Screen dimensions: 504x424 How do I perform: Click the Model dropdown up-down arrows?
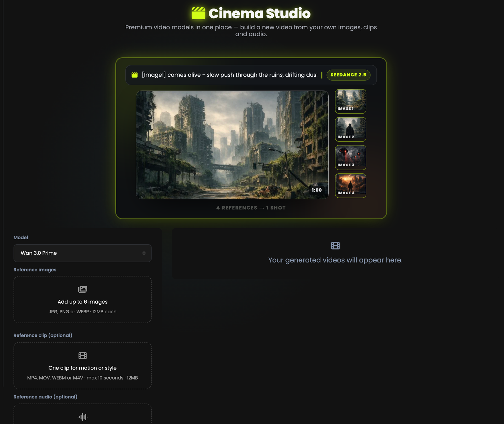pyautogui.click(x=144, y=253)
